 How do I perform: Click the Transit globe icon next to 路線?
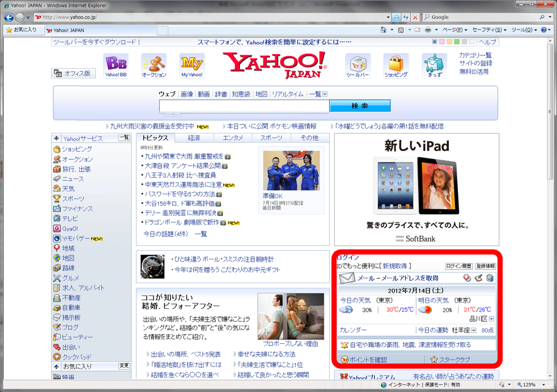coord(57,268)
